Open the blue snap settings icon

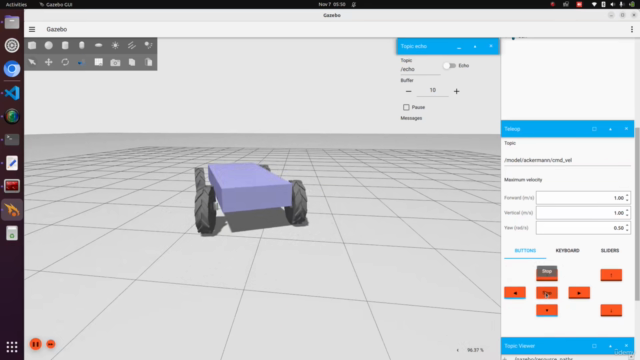tap(82, 62)
